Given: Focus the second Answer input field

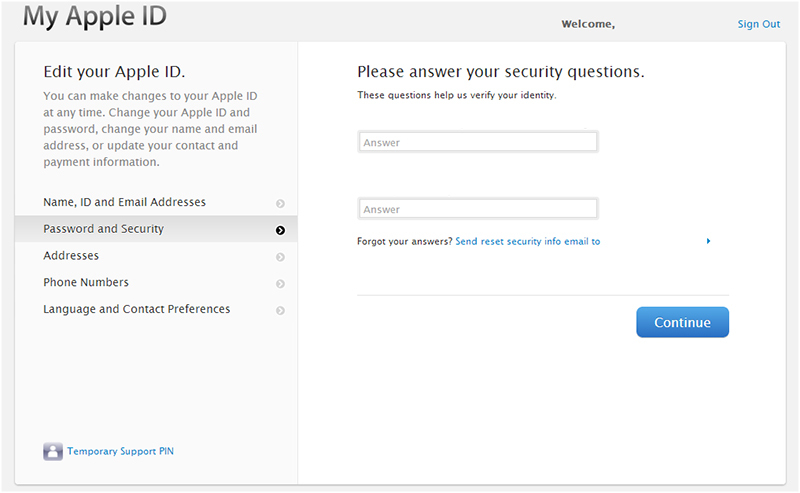Looking at the screenshot, I should (x=478, y=209).
